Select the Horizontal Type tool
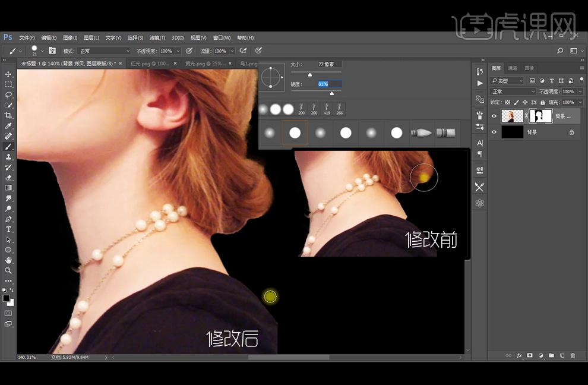Viewport: 588px width, 385px height. [x=8, y=229]
